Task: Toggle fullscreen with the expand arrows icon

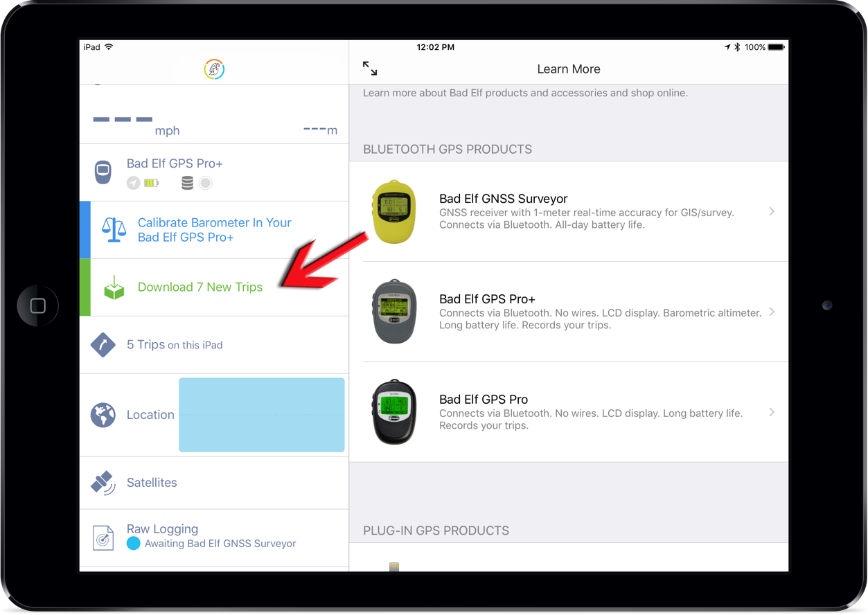Action: click(x=370, y=69)
